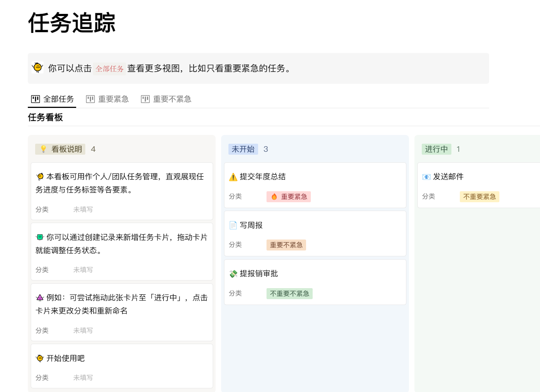
Task: Click the green character icon on second card
Action: coord(40,237)
